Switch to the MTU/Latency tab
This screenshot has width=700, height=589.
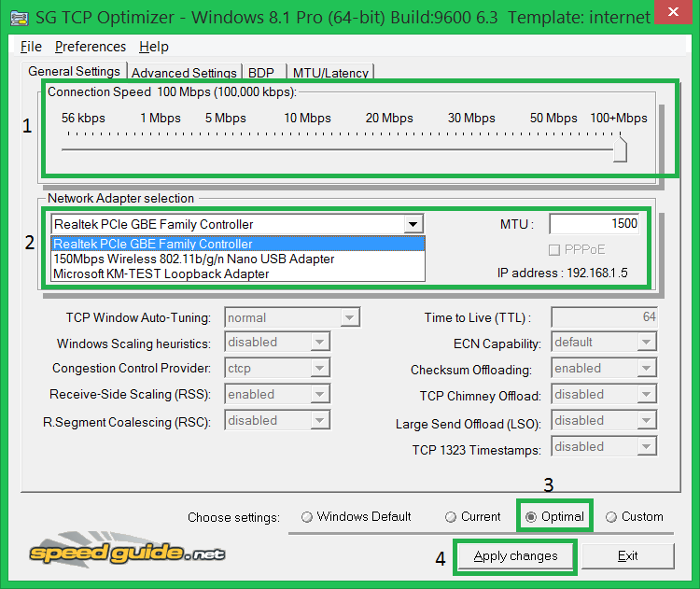click(330, 72)
